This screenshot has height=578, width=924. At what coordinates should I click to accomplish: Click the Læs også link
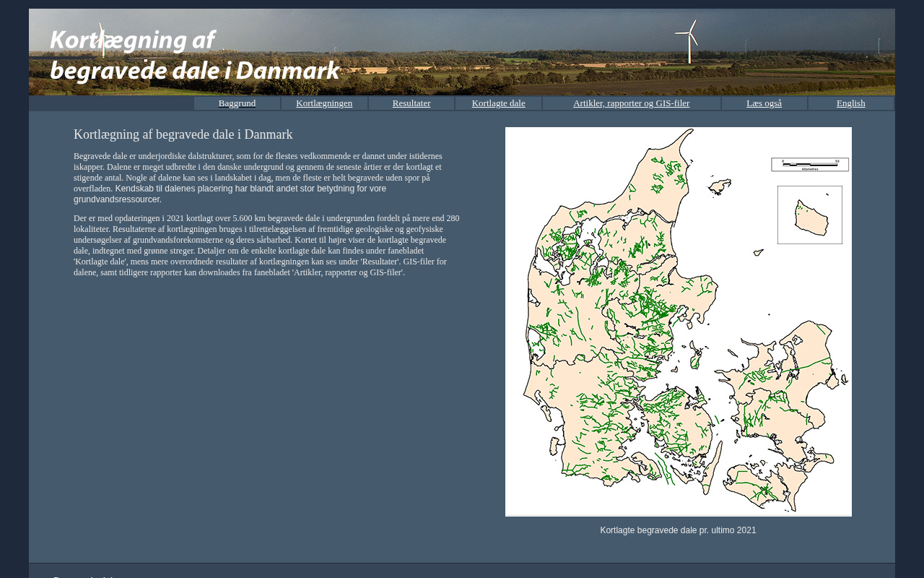(764, 103)
